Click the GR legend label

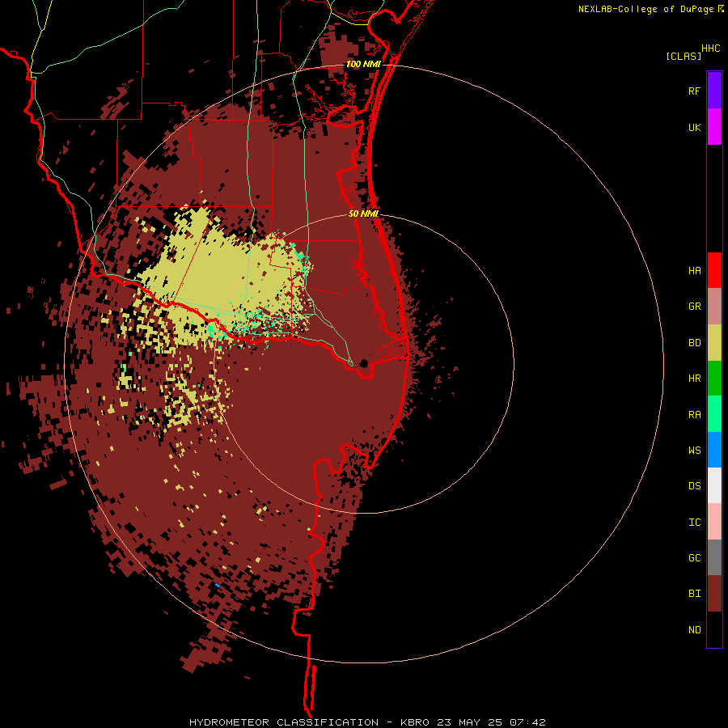694,307
